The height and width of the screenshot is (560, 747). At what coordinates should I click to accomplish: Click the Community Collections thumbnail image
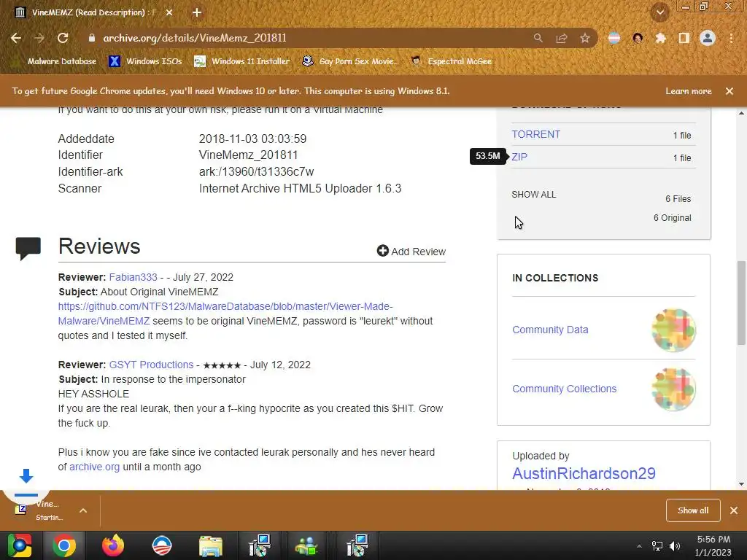point(673,389)
